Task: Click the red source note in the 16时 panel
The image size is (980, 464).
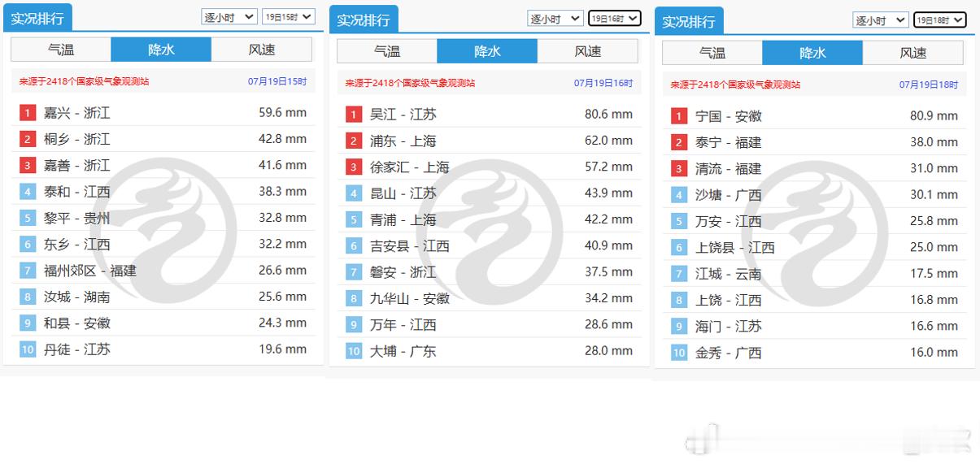Action: 410,83
